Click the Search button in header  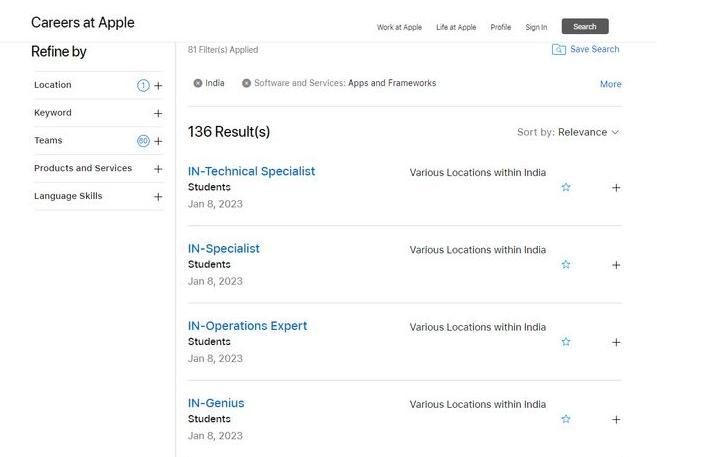(x=585, y=26)
